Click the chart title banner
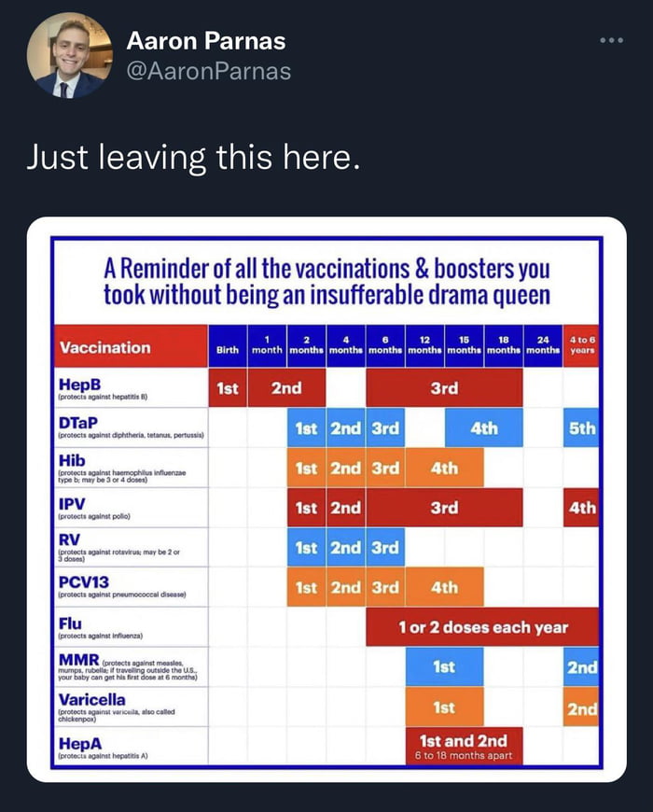 click(x=326, y=283)
